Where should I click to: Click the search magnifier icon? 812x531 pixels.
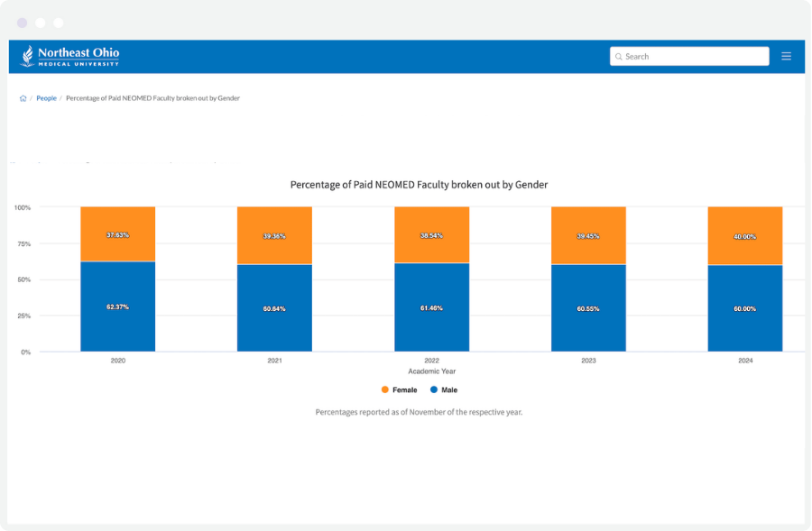click(x=619, y=56)
